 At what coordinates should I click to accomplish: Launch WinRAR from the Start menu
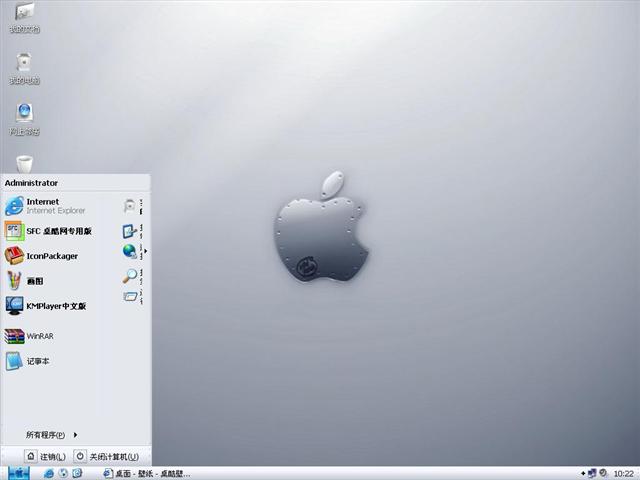tap(29, 336)
